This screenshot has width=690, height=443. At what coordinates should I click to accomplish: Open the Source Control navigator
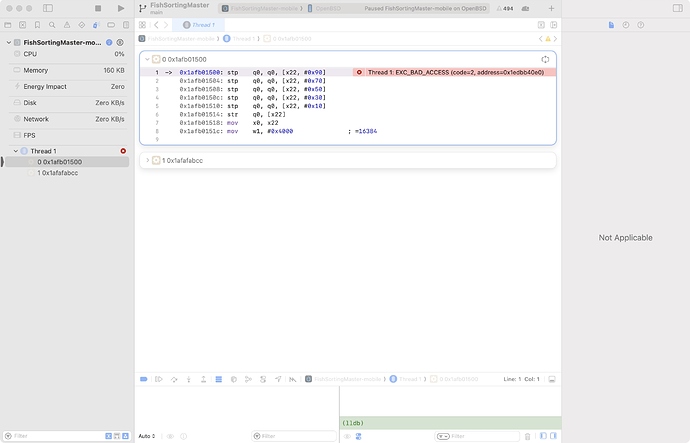point(22,25)
